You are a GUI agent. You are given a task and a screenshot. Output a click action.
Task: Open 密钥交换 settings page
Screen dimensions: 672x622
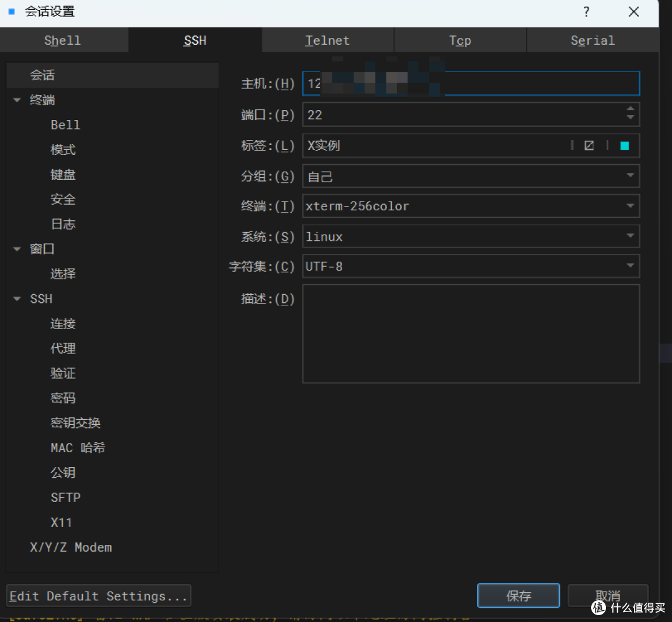(x=75, y=423)
